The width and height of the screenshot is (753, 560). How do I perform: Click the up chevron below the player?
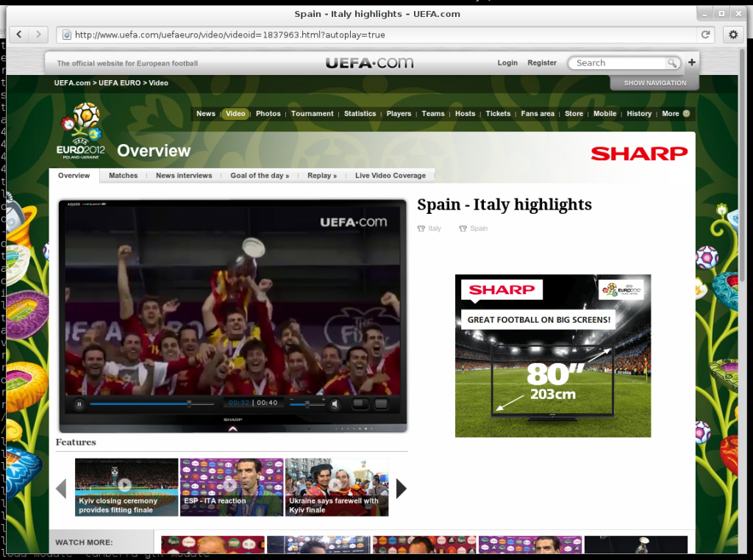point(233,428)
